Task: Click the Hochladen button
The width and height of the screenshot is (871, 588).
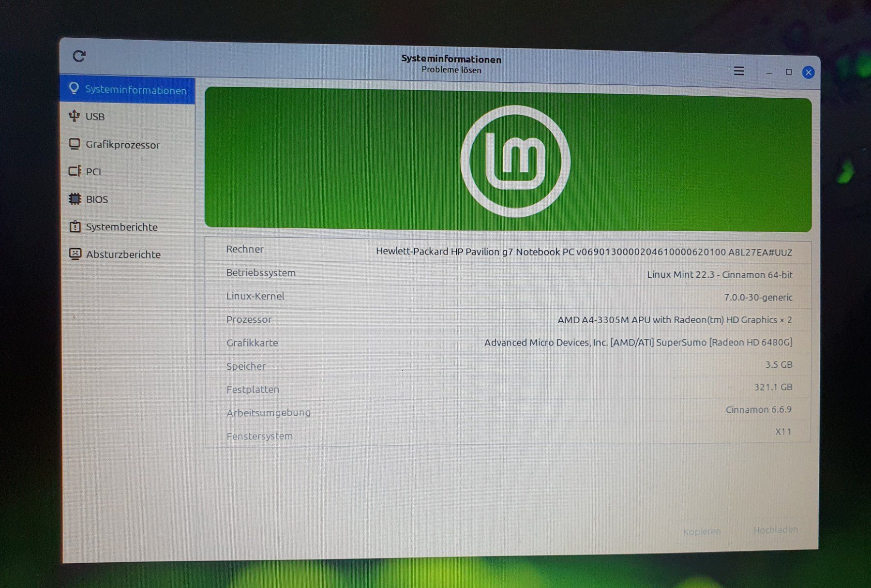Action: pyautogui.click(x=775, y=530)
